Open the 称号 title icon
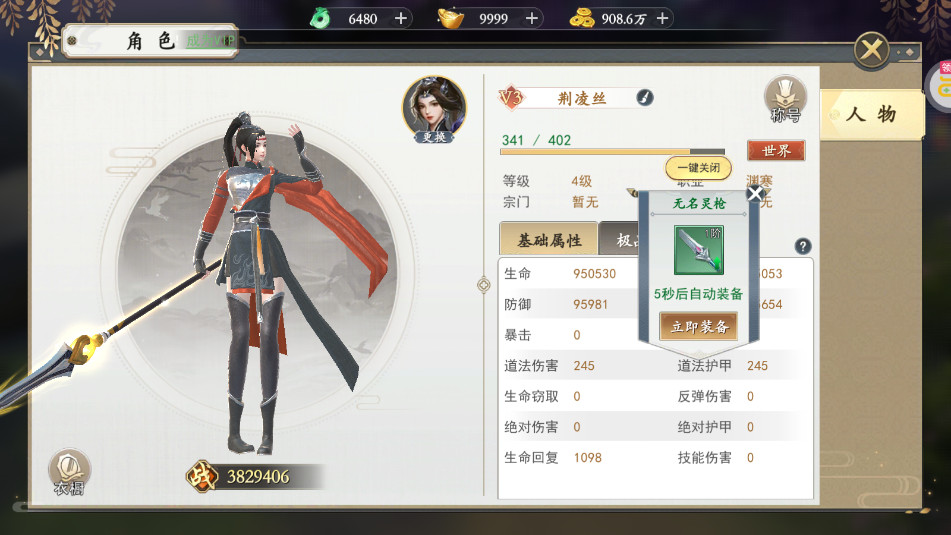 point(785,99)
